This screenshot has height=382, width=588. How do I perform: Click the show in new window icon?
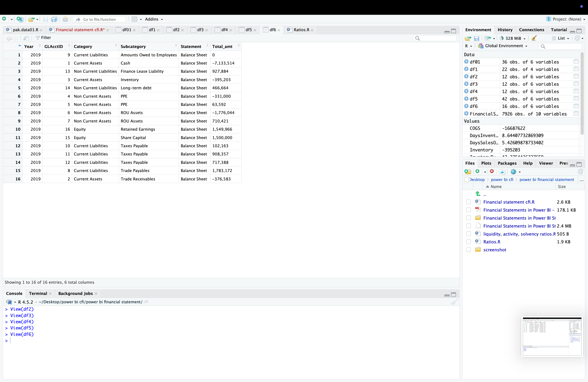point(26,38)
